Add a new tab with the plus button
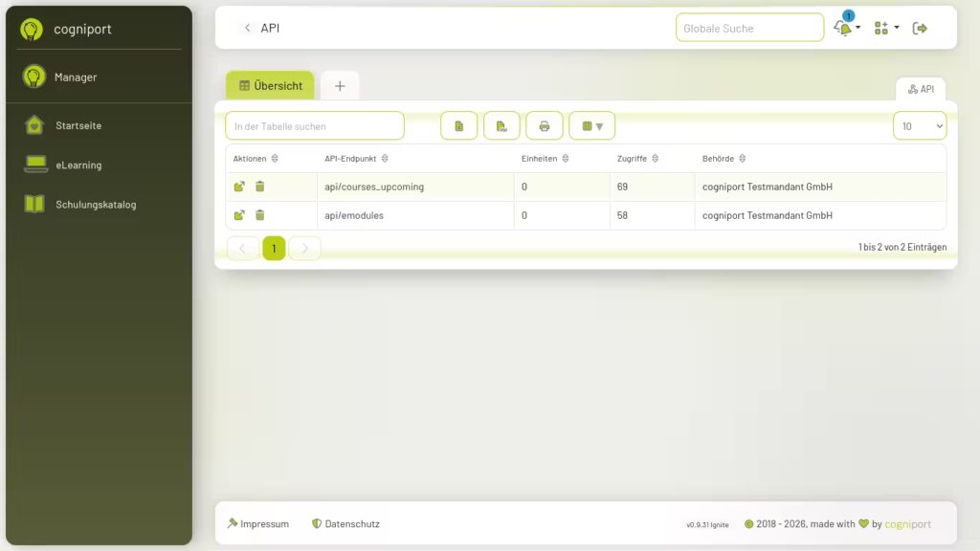This screenshot has height=551, width=980. click(x=340, y=86)
